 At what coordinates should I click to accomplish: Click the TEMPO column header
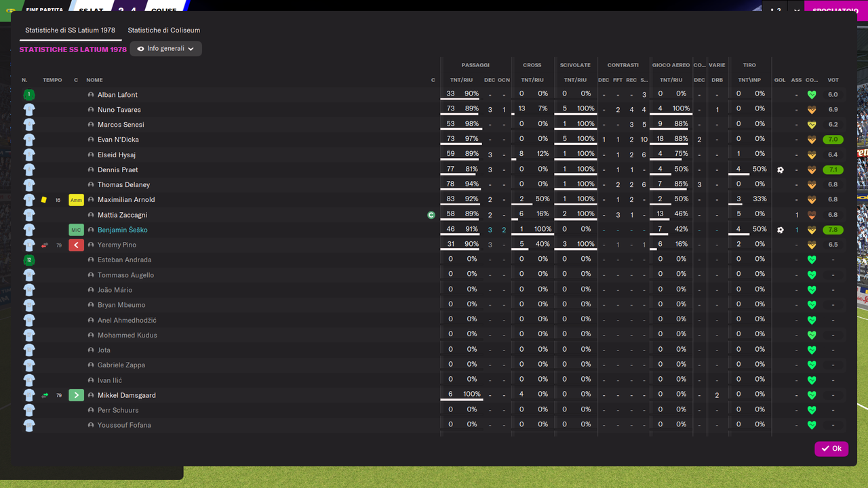tap(52, 80)
